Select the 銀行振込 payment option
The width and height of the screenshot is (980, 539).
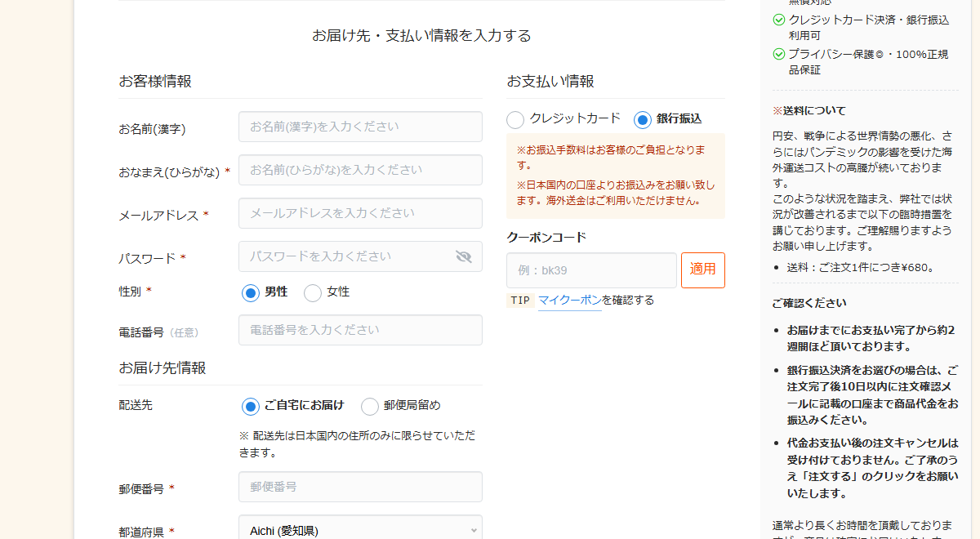pos(643,119)
